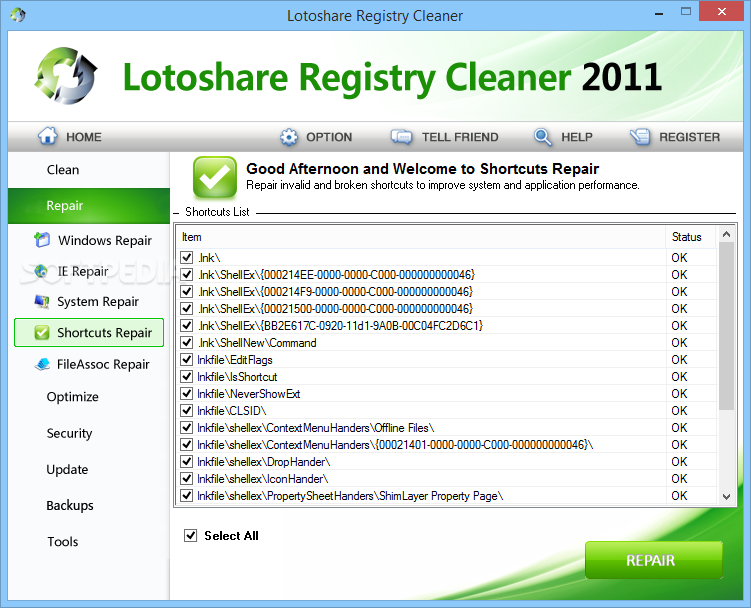Uncheck the {000214EE-0000-0000-C000-000000000046} row checkbox
This screenshot has width=751, height=608.
tap(187, 275)
